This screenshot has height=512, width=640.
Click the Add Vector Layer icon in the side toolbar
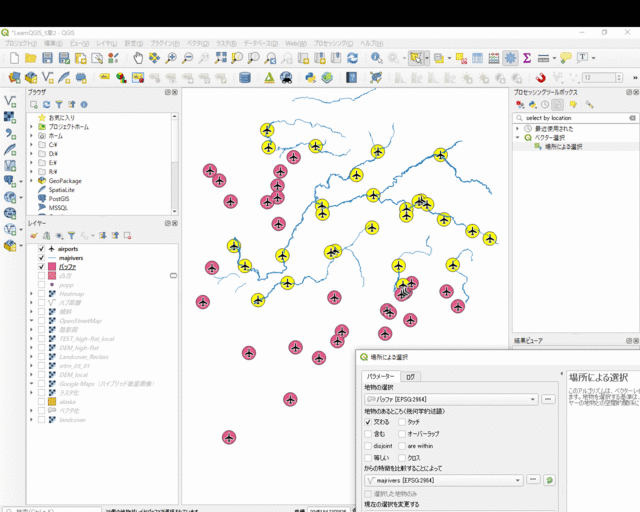tap(10, 101)
